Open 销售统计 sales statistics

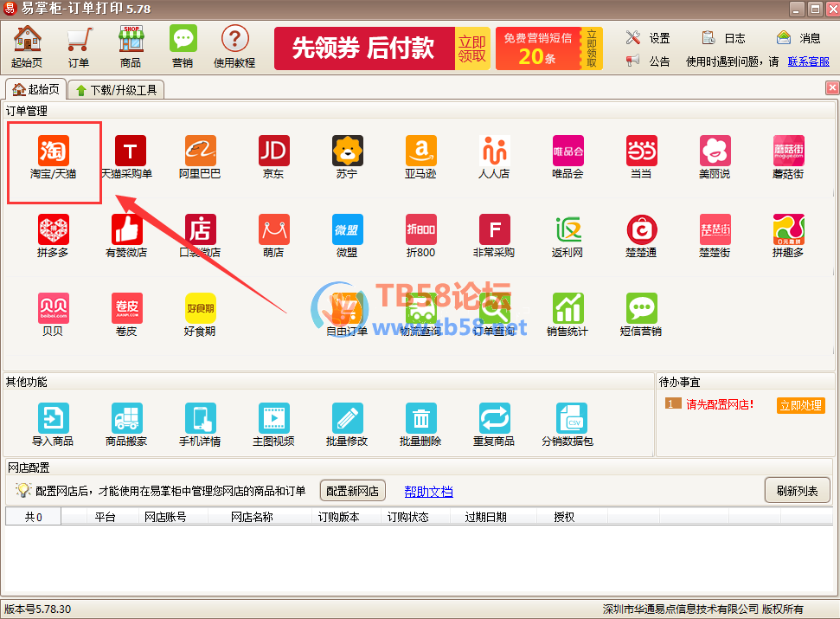pos(567,314)
